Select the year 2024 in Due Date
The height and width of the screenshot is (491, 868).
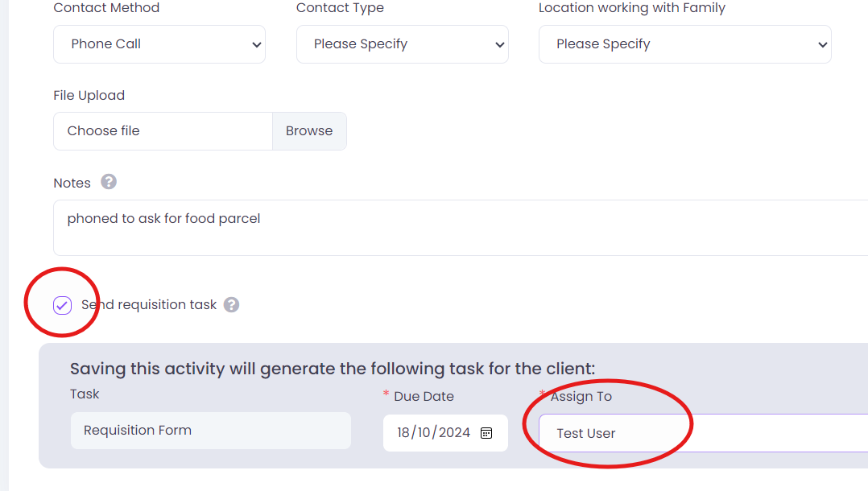click(x=454, y=433)
